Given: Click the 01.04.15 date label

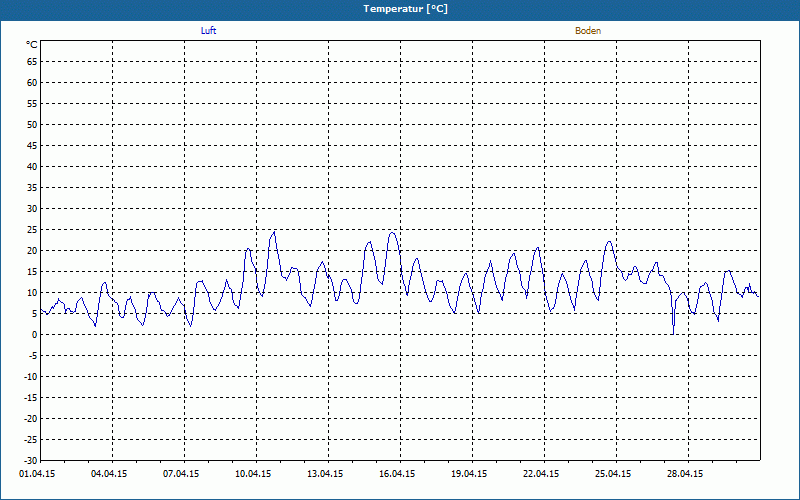Looking at the screenshot, I should 37,474.
